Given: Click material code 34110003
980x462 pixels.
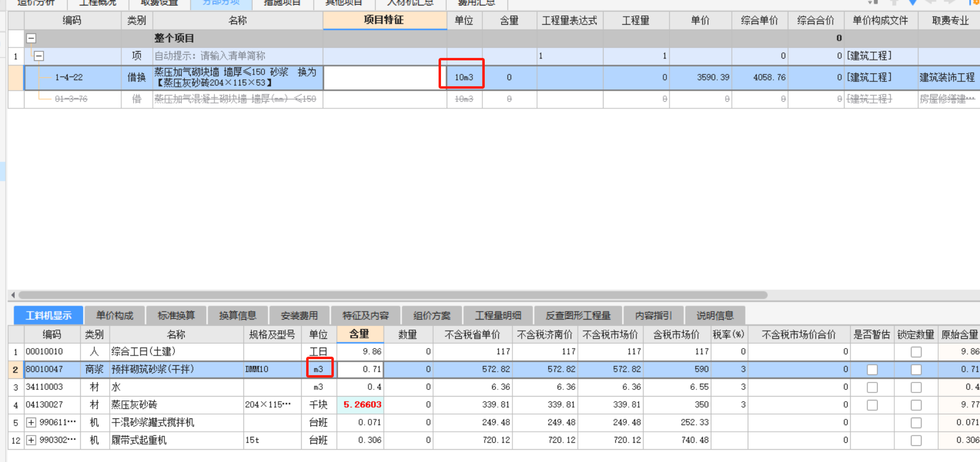Looking at the screenshot, I should click(52, 387).
